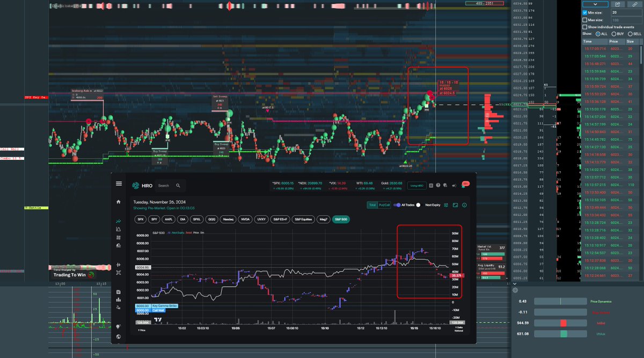Image resolution: width=644 pixels, height=358 pixels.
Task: Click the lightbulb icon in the HIRO sidebar
Action: pos(119,326)
